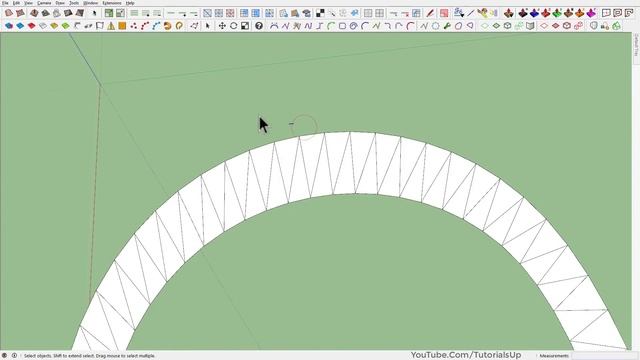The height and width of the screenshot is (360, 640).
Task: Select the rounded rectangle tool icon
Action: point(342,26)
